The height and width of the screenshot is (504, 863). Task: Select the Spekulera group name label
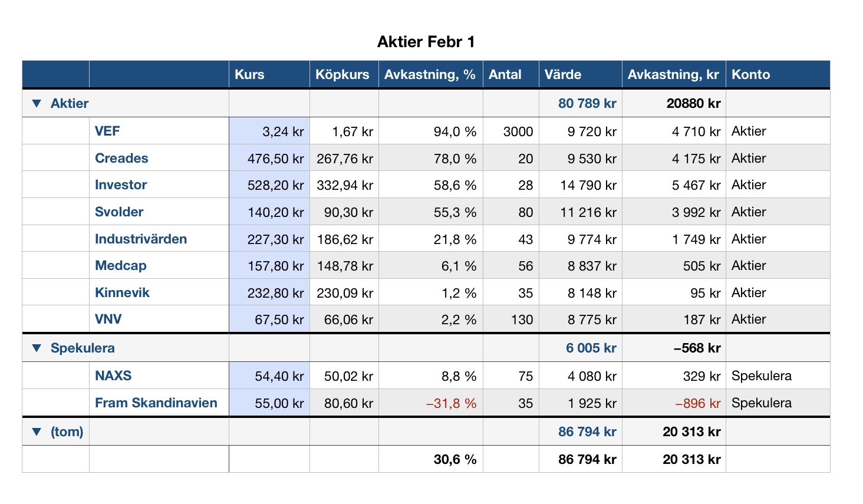[x=83, y=348]
